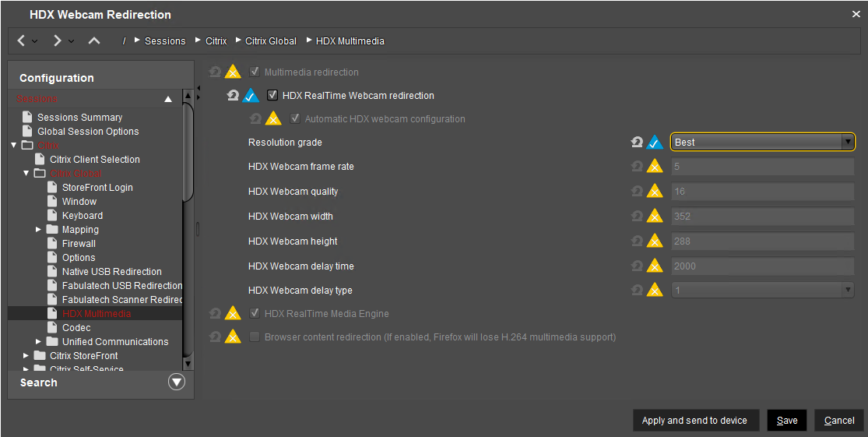The height and width of the screenshot is (437, 868).
Task: Click the forward navigation arrow
Action: [58, 41]
